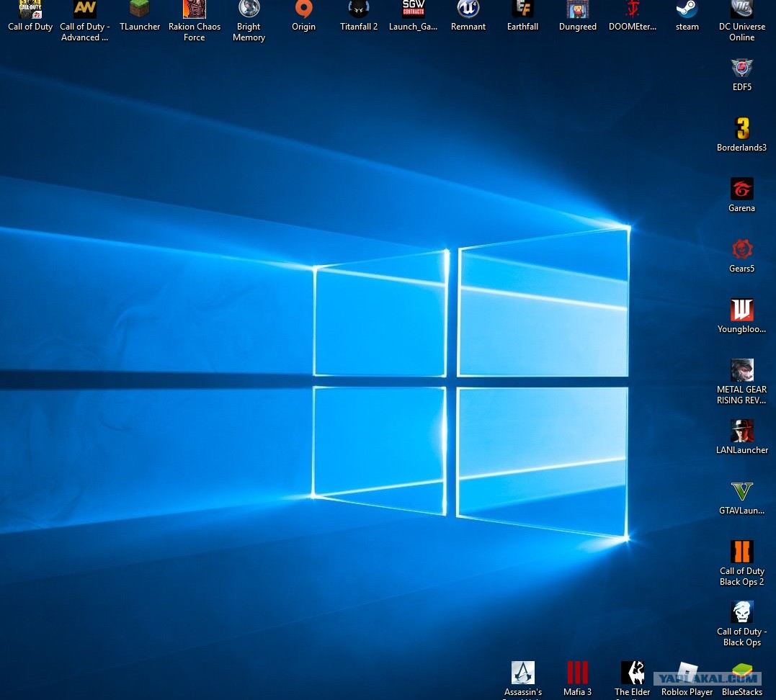This screenshot has width=776, height=700.
Task: Open the Dungreed shortcut
Action: (578, 16)
